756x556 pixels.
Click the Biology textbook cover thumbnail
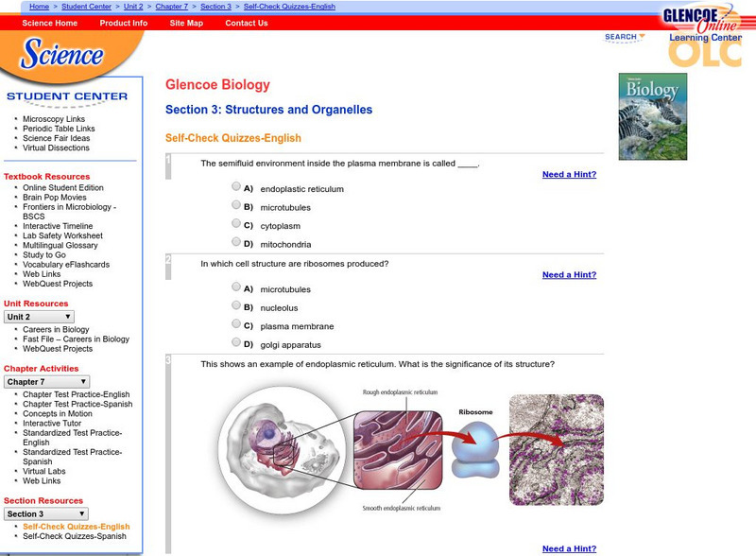tap(653, 116)
